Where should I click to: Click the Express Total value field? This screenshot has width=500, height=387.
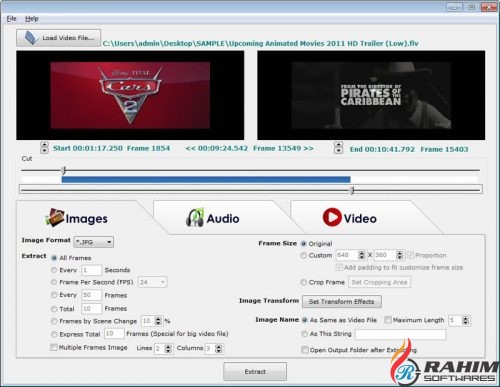pos(114,334)
